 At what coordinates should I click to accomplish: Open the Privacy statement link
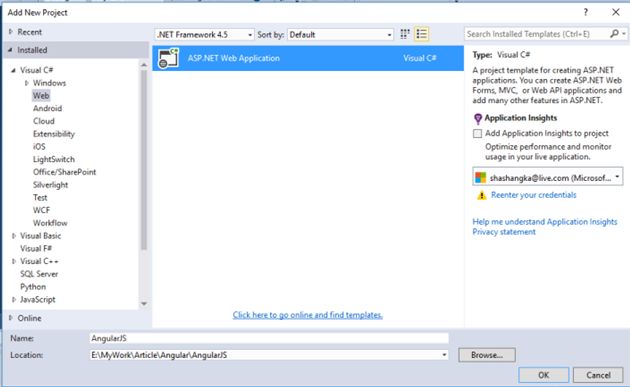[x=504, y=232]
